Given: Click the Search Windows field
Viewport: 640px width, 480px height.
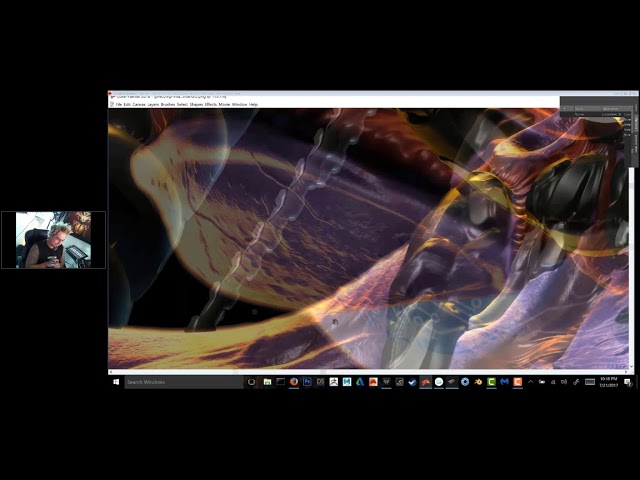Looking at the screenshot, I should tap(184, 382).
